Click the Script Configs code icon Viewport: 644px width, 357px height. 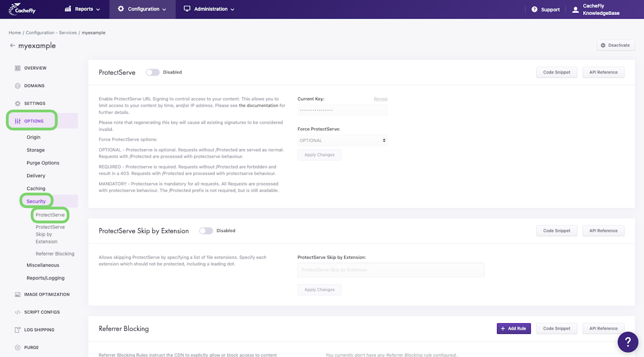coord(18,312)
